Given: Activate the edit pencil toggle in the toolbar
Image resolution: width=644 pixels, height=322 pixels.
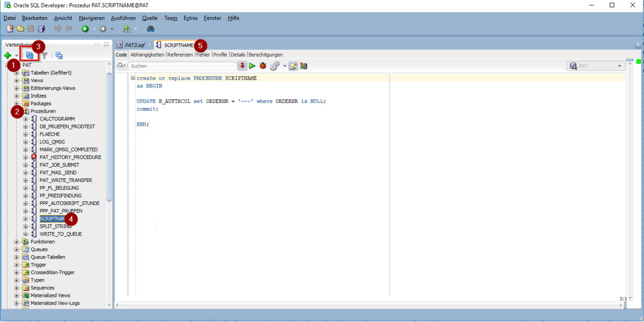Looking at the screenshot, I should [x=294, y=65].
